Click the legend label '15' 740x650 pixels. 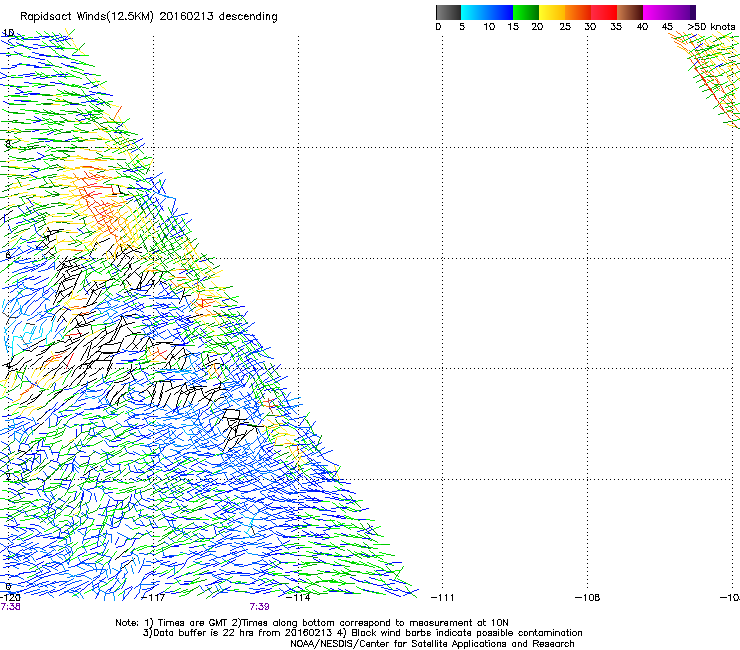point(513,27)
